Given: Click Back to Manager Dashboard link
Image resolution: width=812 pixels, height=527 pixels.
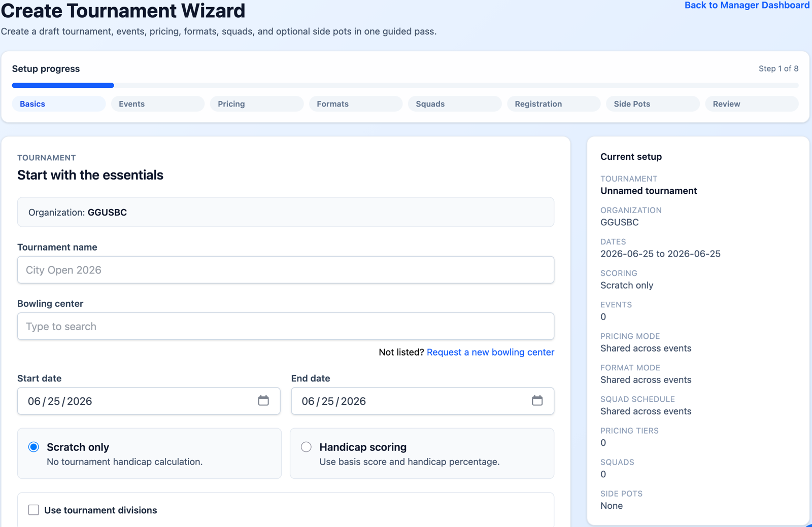Looking at the screenshot, I should tap(747, 5).
